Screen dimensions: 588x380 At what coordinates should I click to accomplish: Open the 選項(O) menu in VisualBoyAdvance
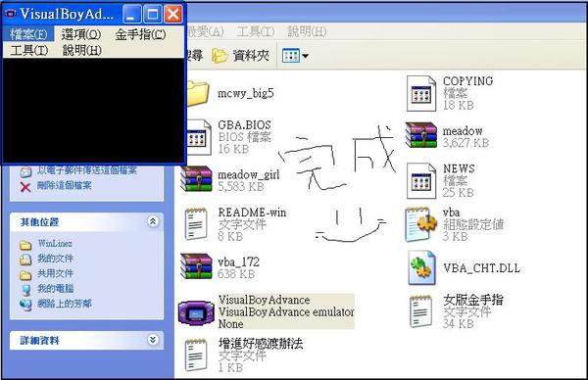click(81, 34)
